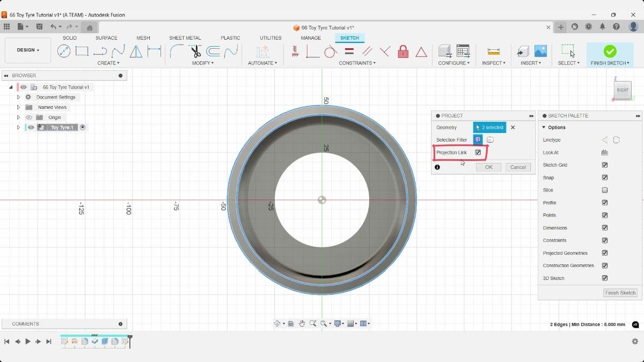The image size is (644, 362).
Task: Clear the geometry selection with X
Action: click(513, 128)
